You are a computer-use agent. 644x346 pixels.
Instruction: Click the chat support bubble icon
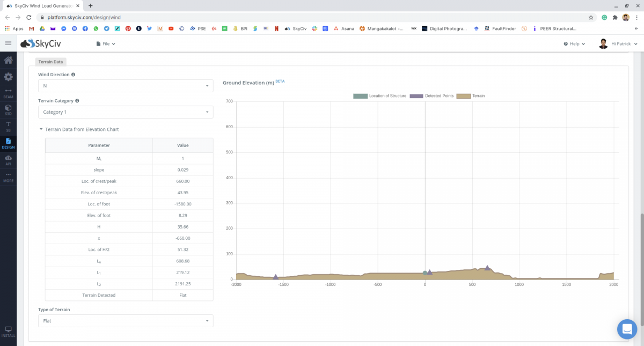tap(627, 329)
